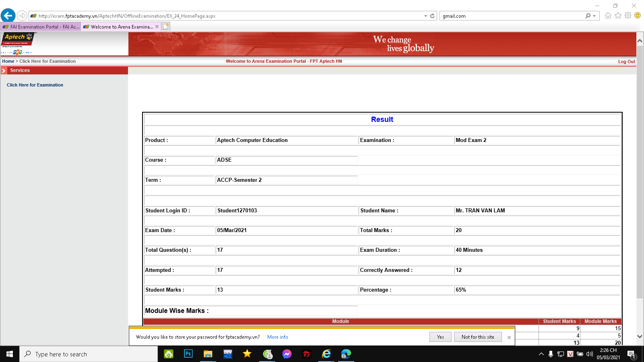Launch Photoshop from the taskbar
This screenshot has width=644, height=362.
click(x=188, y=354)
